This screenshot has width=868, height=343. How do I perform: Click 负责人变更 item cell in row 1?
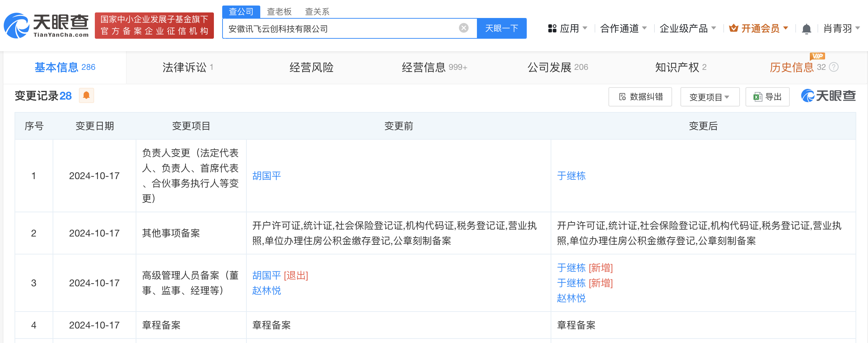coord(191,176)
